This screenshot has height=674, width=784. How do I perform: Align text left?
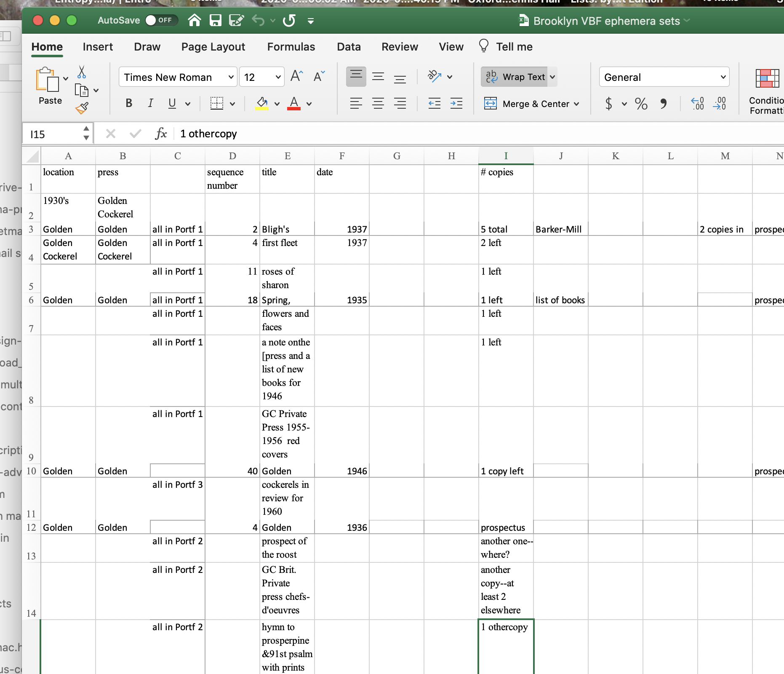pyautogui.click(x=356, y=103)
